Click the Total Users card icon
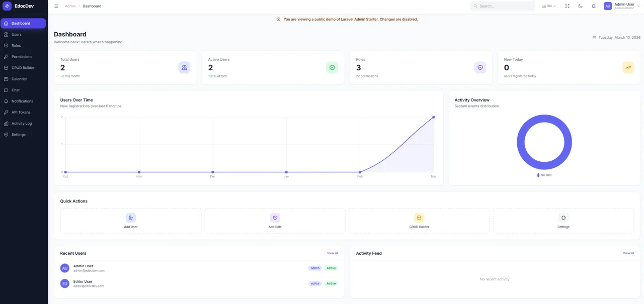 tap(184, 67)
